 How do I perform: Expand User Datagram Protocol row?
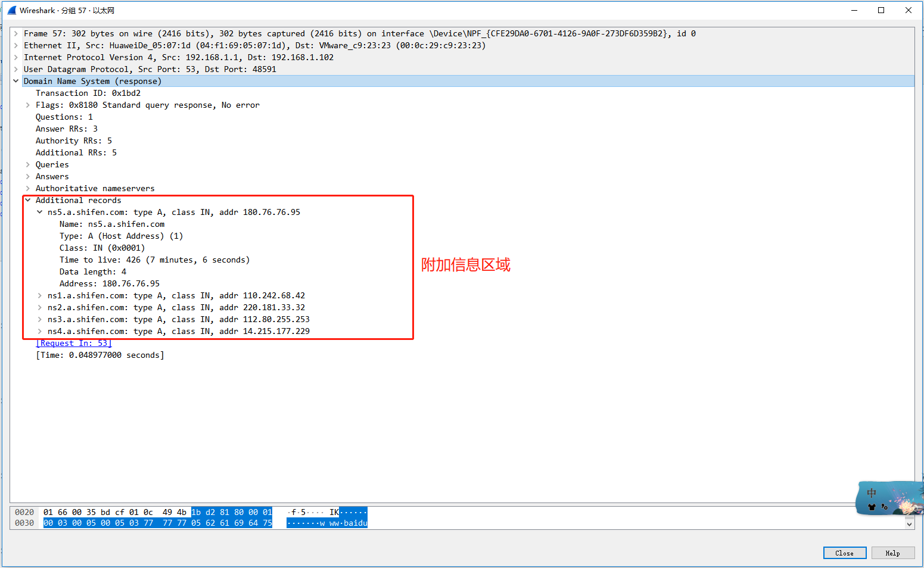[x=16, y=70]
